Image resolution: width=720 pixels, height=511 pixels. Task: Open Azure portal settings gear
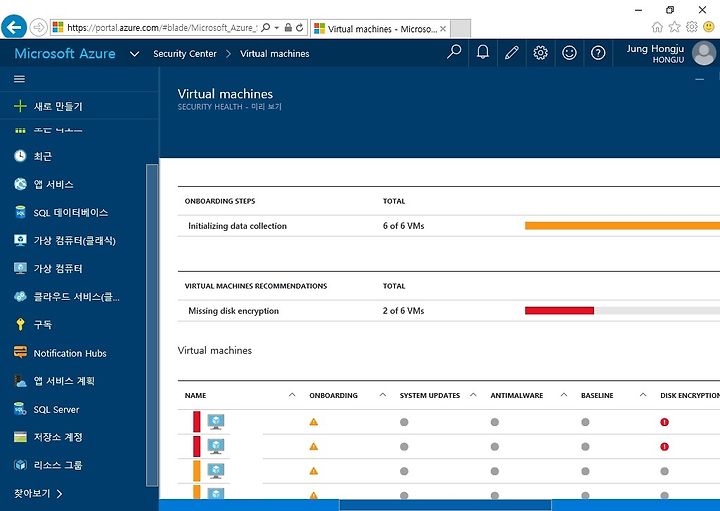coord(540,53)
